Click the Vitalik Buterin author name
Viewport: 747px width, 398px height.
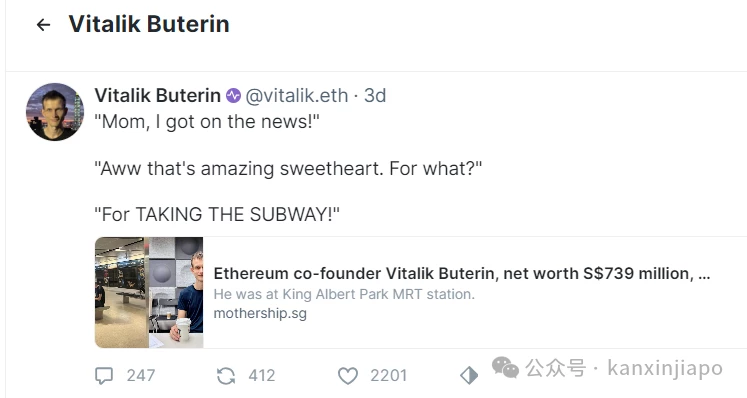tap(158, 96)
